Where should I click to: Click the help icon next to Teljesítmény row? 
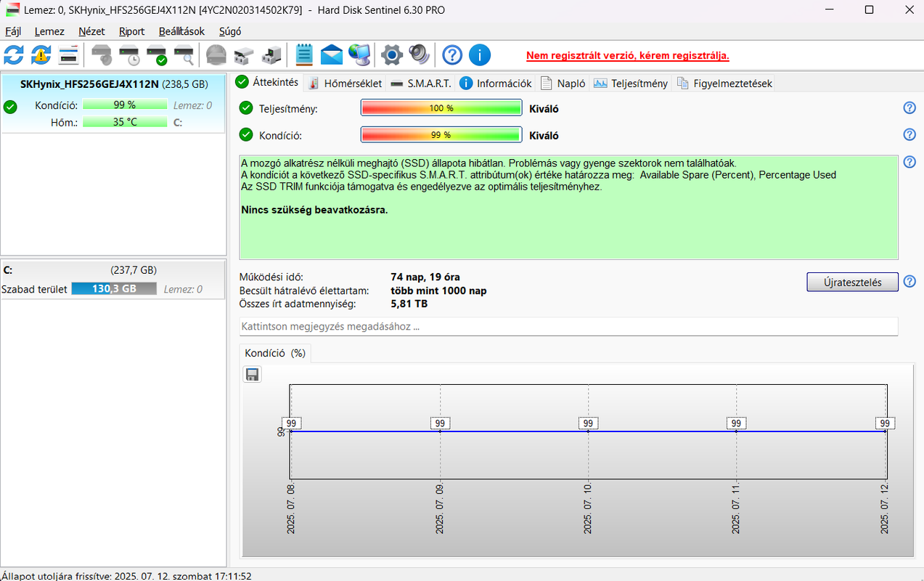(x=909, y=108)
